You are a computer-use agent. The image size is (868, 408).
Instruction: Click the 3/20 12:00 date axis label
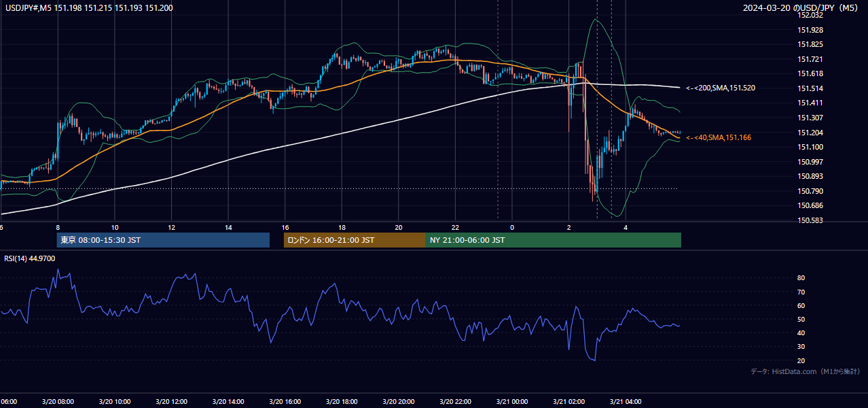pyautogui.click(x=171, y=402)
